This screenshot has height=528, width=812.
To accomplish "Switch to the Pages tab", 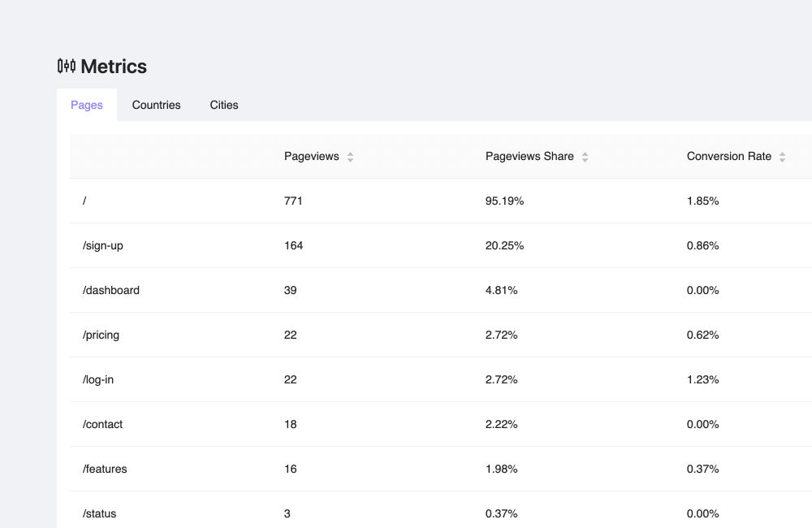I will click(x=87, y=105).
